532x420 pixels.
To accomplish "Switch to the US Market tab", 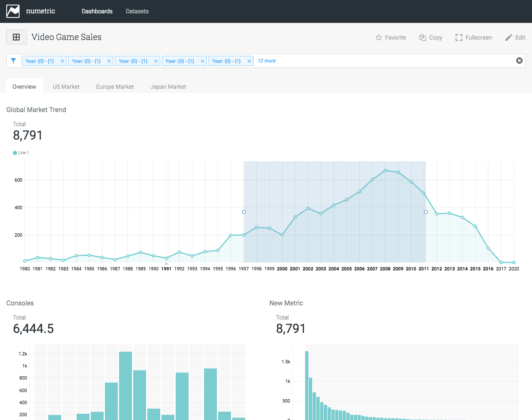I will (x=66, y=87).
